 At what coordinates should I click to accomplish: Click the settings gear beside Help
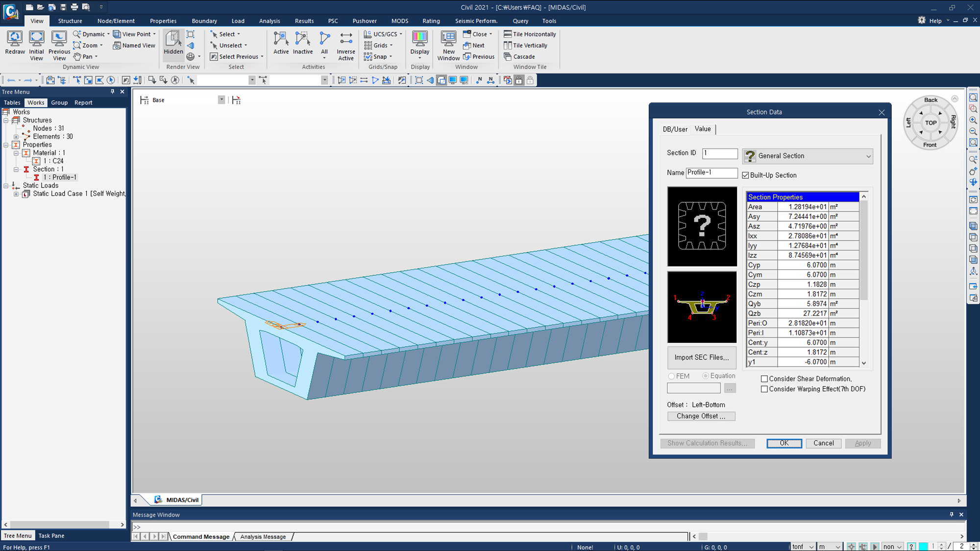click(922, 21)
